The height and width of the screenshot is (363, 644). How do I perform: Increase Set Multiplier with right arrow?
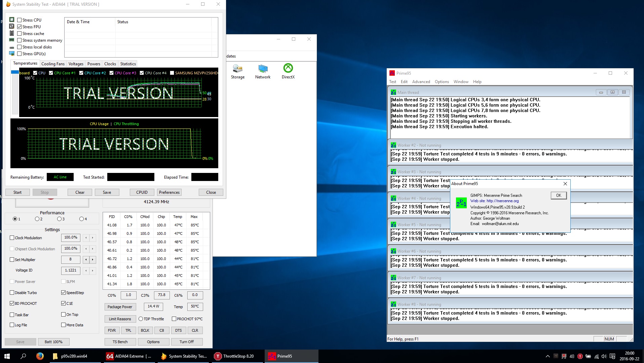pos(92,260)
